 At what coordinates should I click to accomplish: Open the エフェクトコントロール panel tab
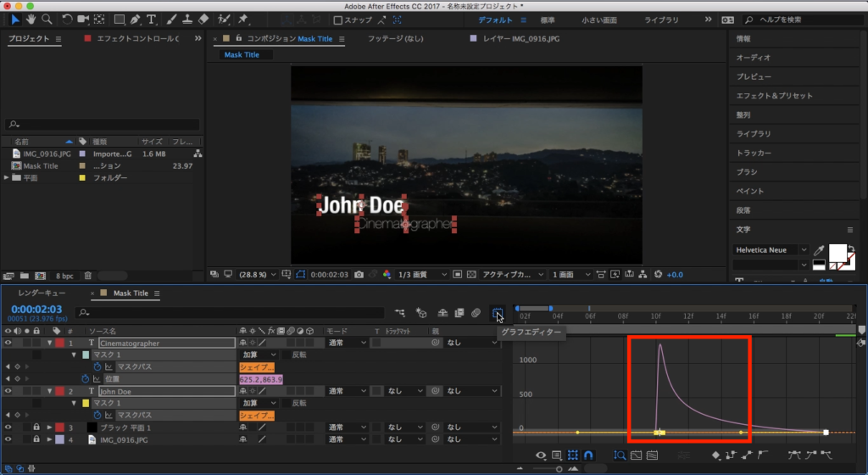click(x=138, y=39)
